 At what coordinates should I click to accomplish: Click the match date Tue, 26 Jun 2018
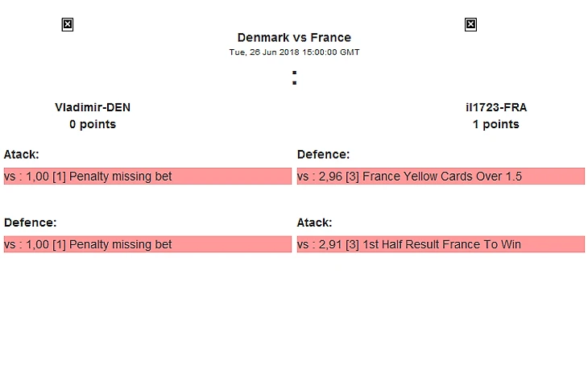[294, 52]
